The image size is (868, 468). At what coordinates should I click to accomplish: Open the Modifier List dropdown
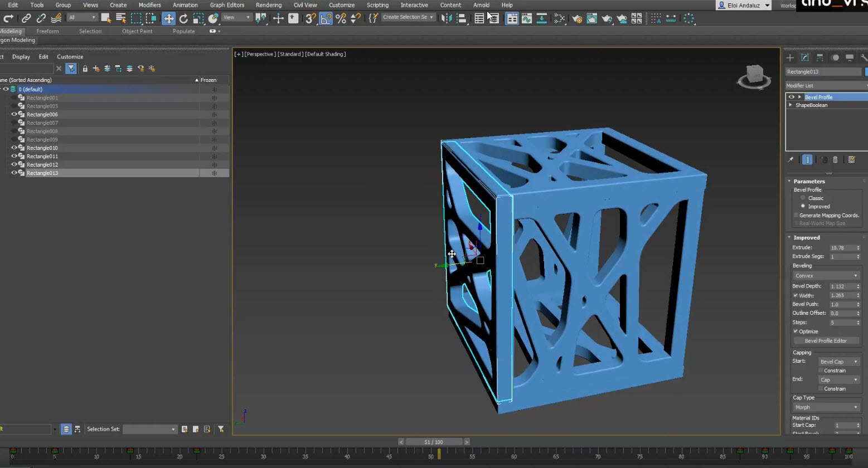(826, 86)
